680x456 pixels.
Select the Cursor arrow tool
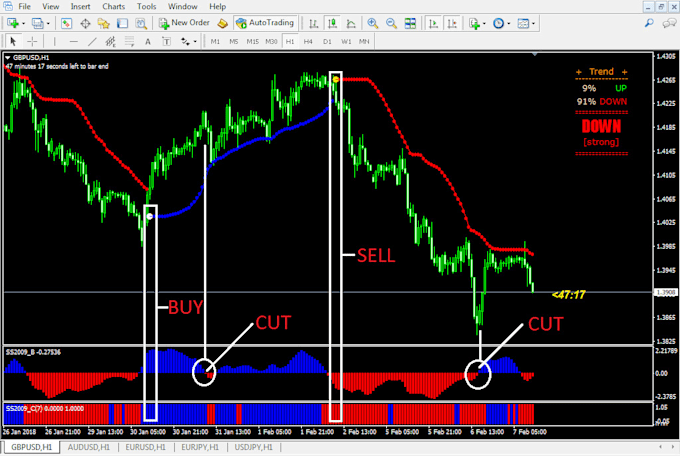[x=13, y=42]
